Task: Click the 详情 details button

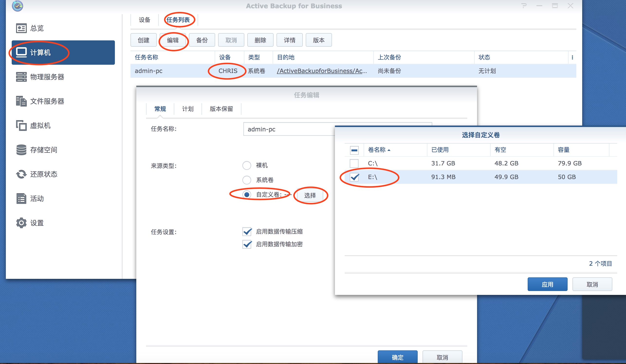Action: [x=290, y=40]
